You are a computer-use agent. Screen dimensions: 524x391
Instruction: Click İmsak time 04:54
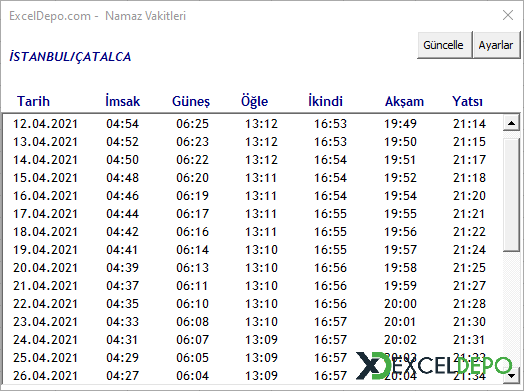point(122,124)
